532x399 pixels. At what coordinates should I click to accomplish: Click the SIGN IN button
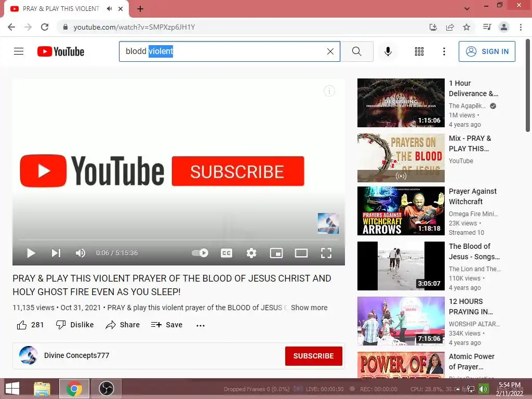[486, 51]
